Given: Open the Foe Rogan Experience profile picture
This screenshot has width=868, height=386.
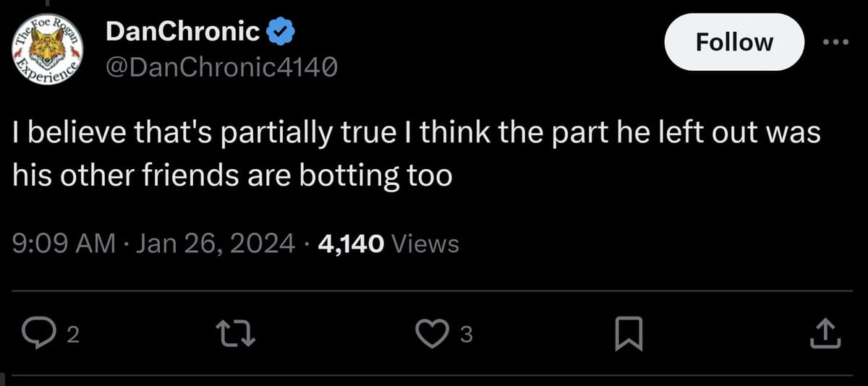Looking at the screenshot, I should [x=49, y=48].
